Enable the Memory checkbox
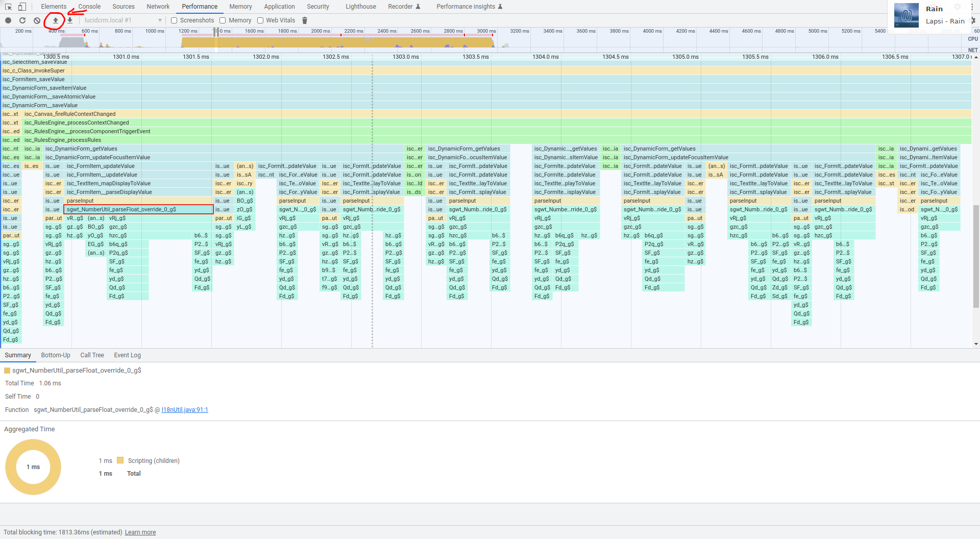Image resolution: width=980 pixels, height=539 pixels. [x=223, y=20]
